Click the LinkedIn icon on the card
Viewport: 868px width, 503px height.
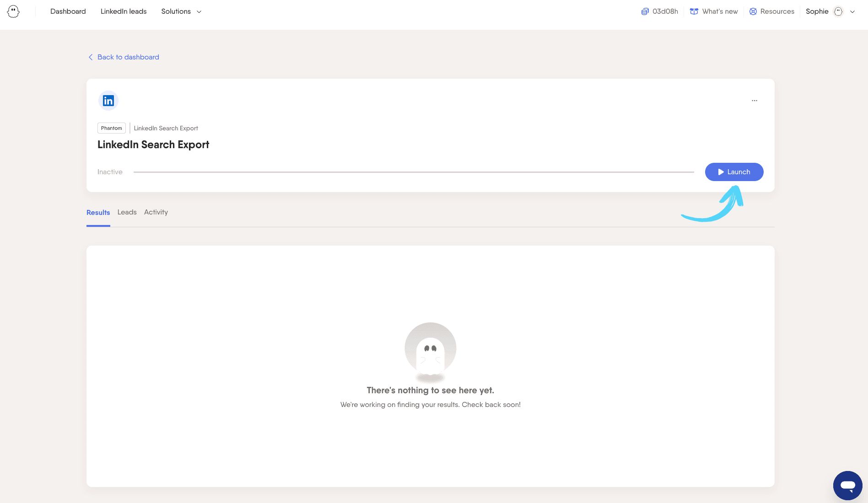pos(108,101)
